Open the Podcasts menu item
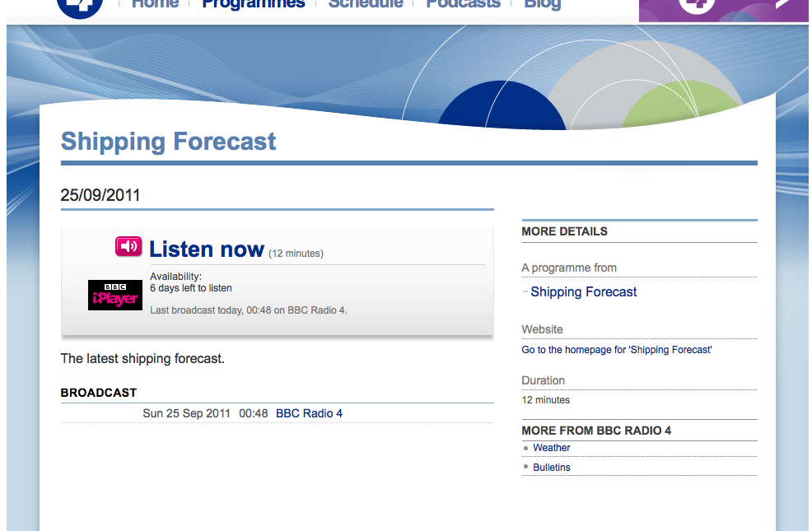This screenshot has height=531, width=812. [463, 4]
